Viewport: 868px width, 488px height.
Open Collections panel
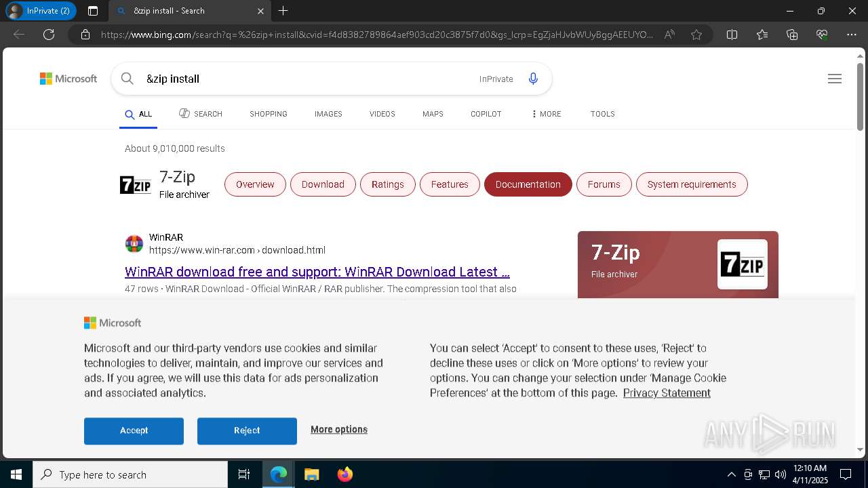click(x=792, y=35)
